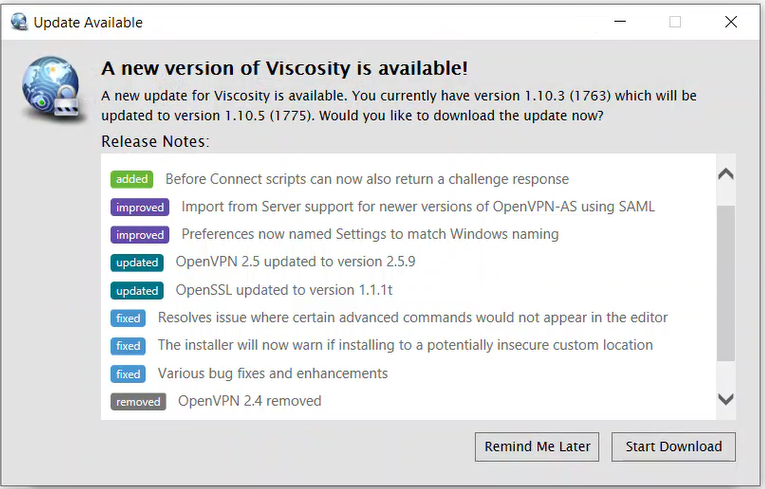Click the 'improved' badge next to Preferences note

tap(140, 235)
